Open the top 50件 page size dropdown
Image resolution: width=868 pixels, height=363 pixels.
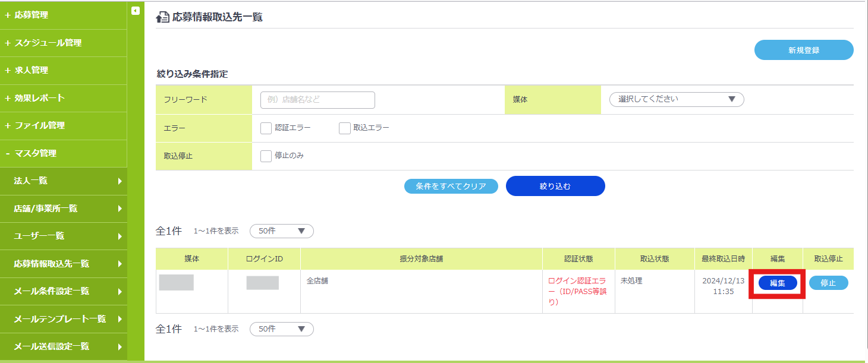[281, 231]
